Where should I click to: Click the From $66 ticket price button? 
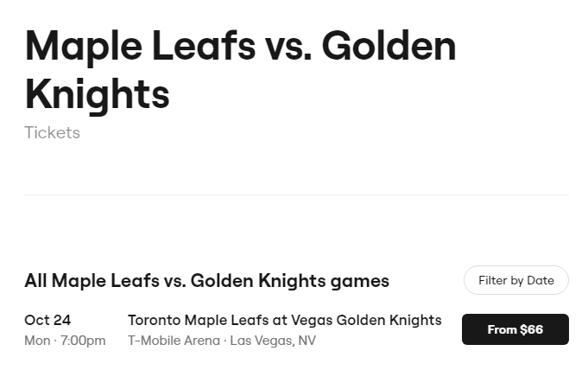coord(515,329)
